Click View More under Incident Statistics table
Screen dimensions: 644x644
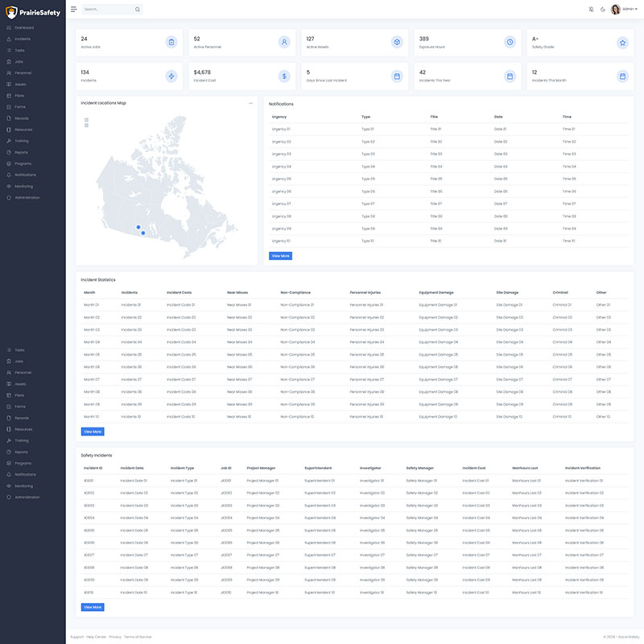point(93,431)
